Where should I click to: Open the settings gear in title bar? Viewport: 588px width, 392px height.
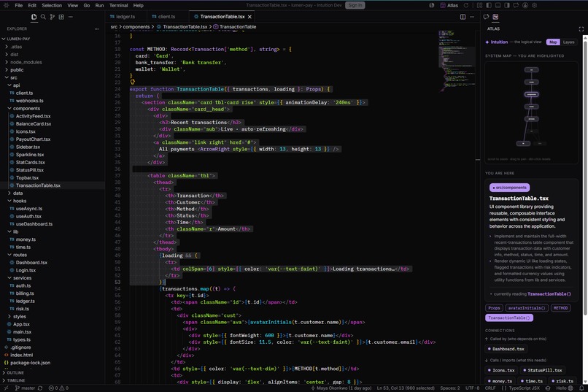pos(534,5)
